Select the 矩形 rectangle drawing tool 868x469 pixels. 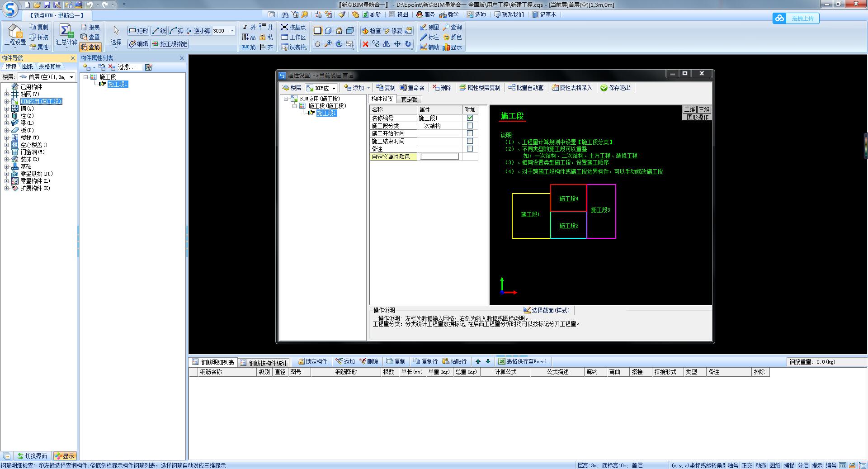tap(138, 31)
